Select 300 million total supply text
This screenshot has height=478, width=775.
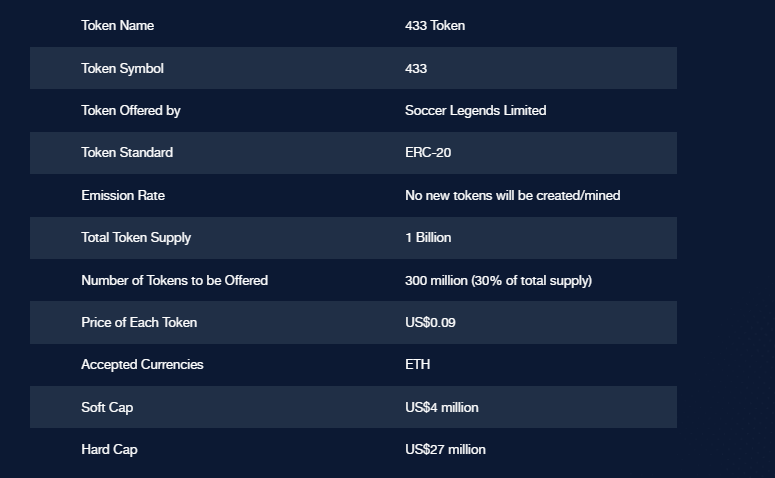(x=498, y=281)
